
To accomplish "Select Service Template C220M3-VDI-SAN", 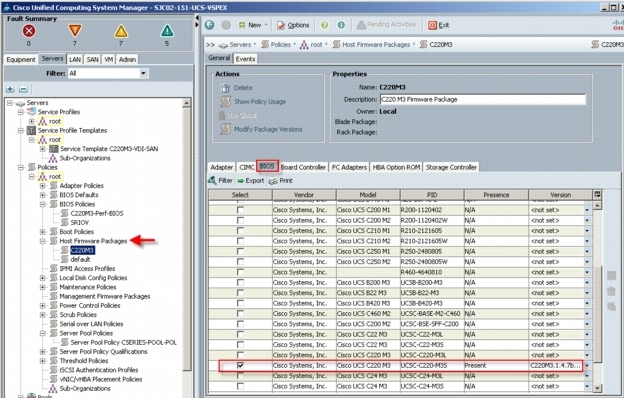I will click(109, 149).
